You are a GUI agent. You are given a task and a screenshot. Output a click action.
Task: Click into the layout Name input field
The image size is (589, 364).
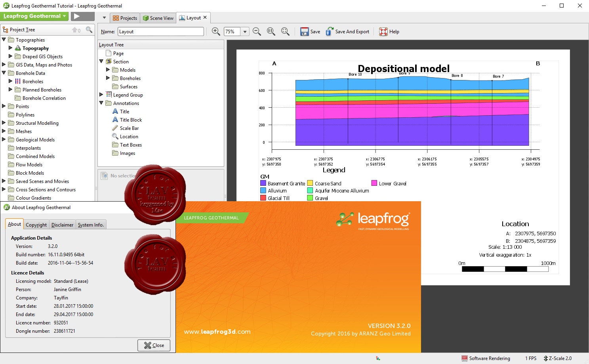coord(161,32)
